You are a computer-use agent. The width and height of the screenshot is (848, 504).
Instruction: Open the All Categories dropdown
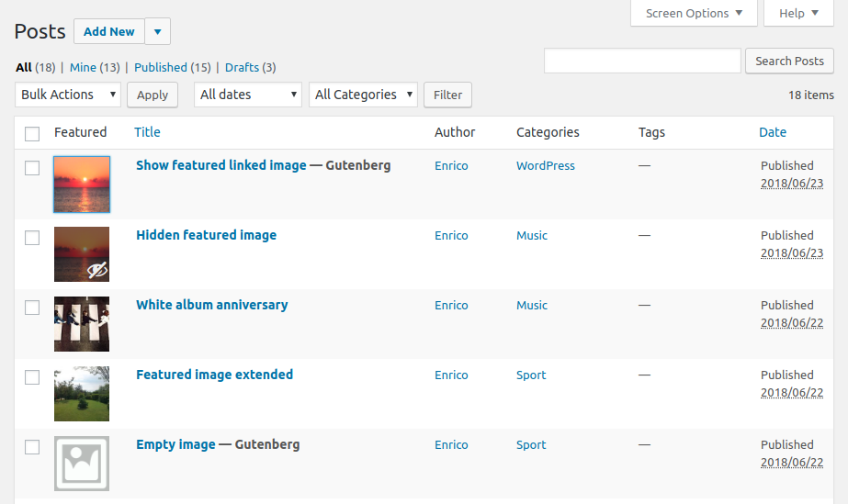[363, 95]
